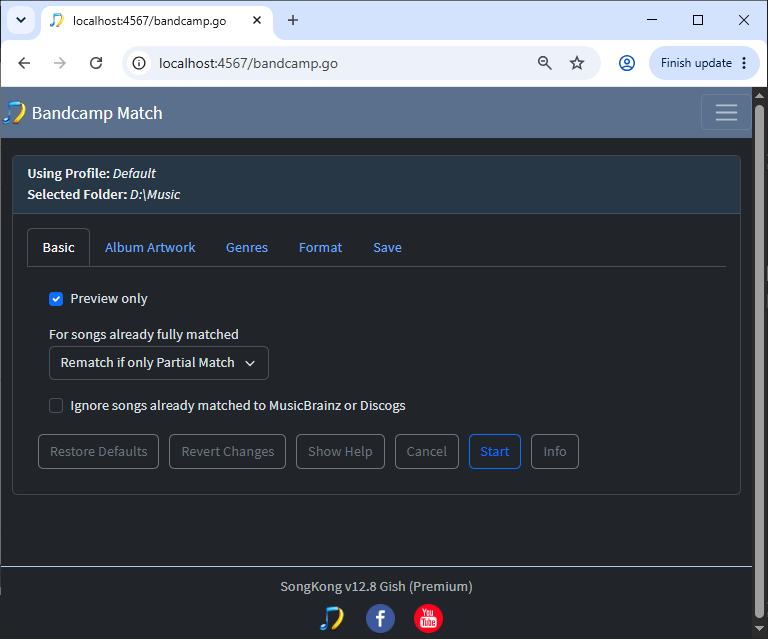The width and height of the screenshot is (768, 639).
Task: Click the browser forward arrow
Action: (x=60, y=63)
